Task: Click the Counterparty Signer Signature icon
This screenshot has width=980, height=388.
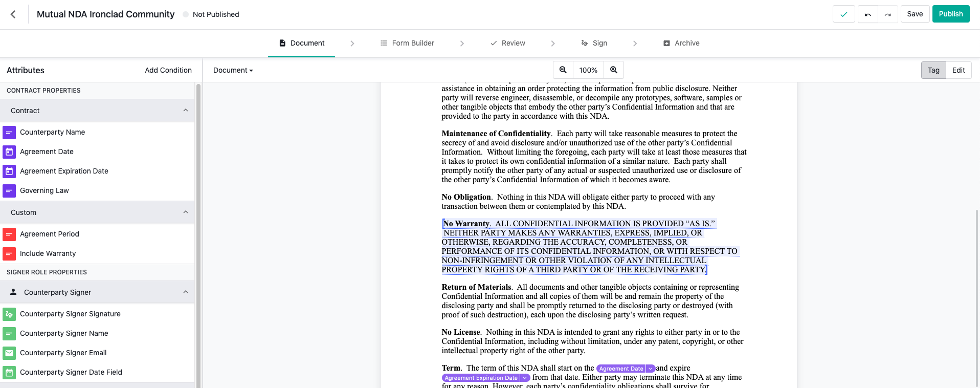Action: (9, 314)
